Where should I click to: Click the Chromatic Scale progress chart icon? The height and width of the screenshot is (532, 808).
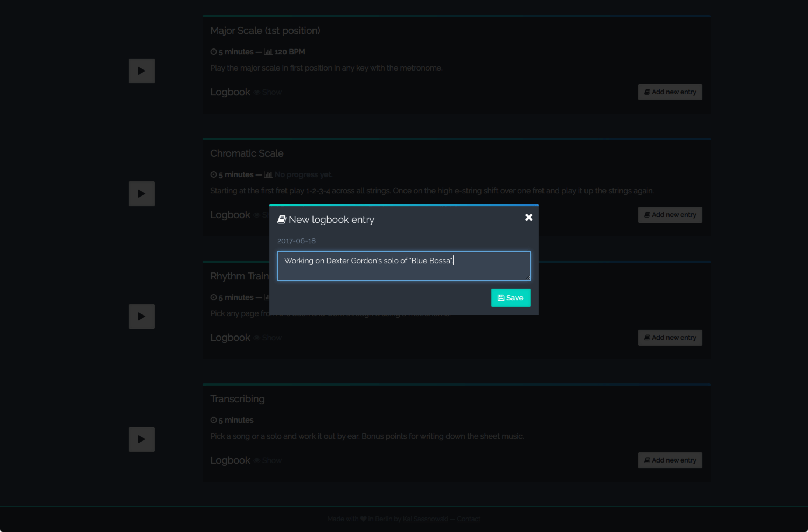(x=268, y=175)
